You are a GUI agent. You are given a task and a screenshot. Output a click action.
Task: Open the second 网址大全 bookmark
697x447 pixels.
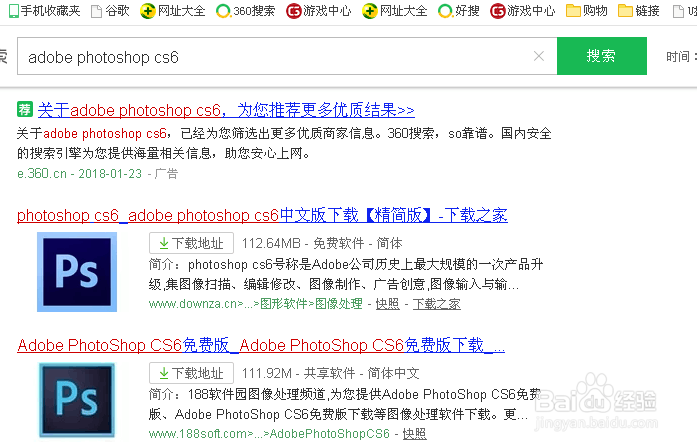(x=394, y=11)
